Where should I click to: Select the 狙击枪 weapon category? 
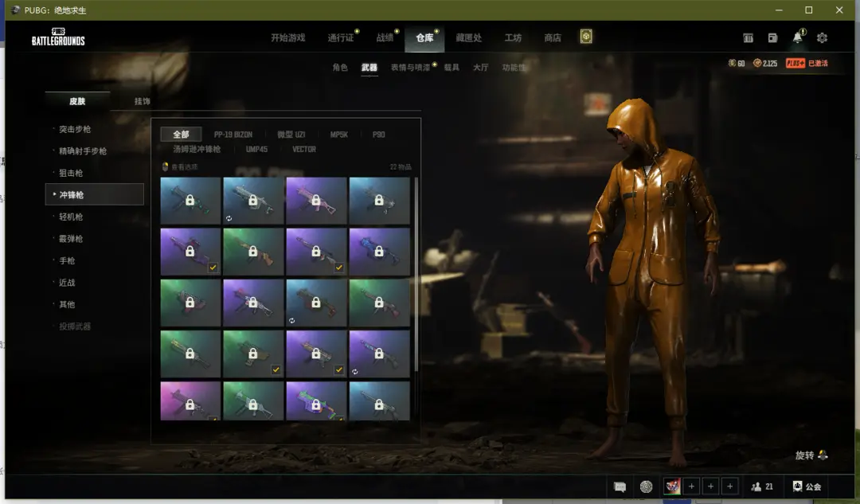(71, 173)
